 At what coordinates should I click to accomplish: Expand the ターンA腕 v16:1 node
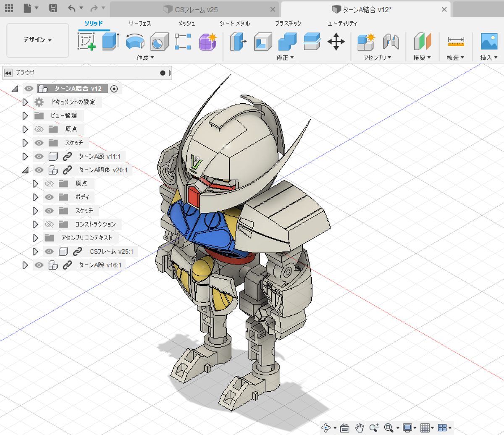[x=25, y=265]
